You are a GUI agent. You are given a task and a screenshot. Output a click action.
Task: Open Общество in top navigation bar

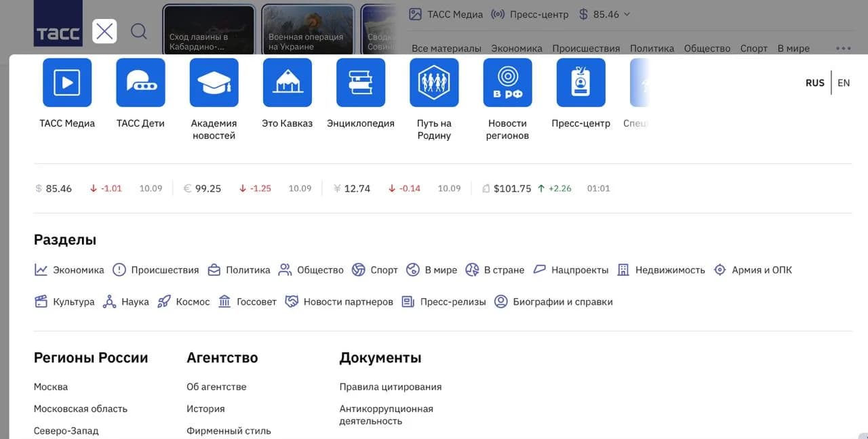(707, 48)
